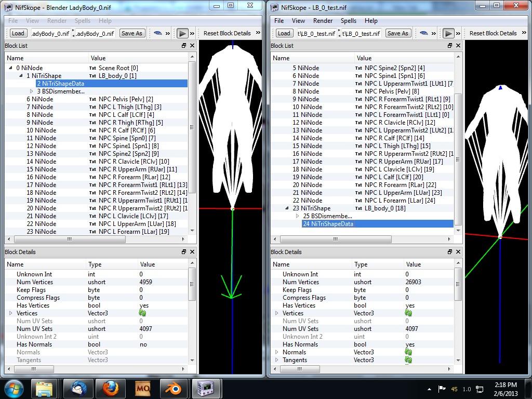The image size is (532, 399).
Task: Click the play animation button in left window
Action: click(x=182, y=33)
